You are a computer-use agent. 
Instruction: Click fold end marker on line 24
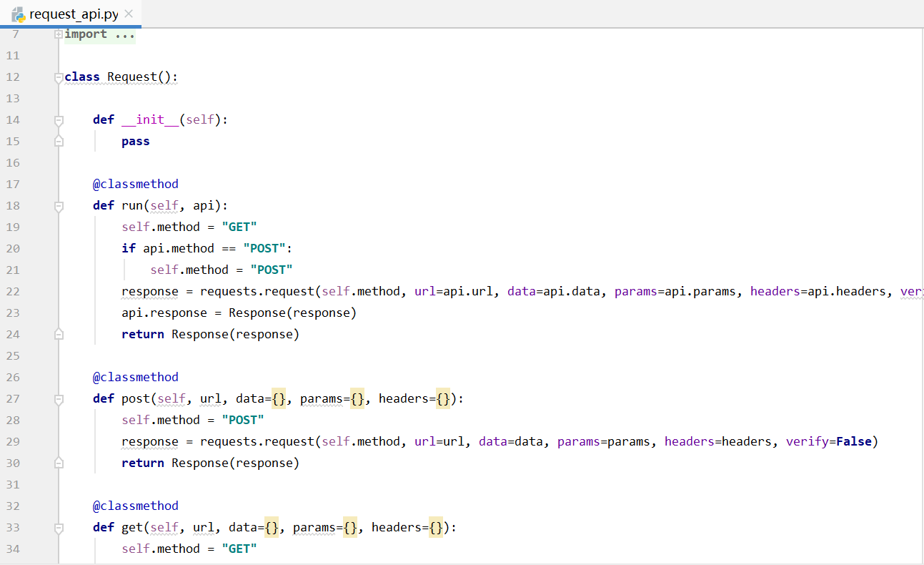59,334
